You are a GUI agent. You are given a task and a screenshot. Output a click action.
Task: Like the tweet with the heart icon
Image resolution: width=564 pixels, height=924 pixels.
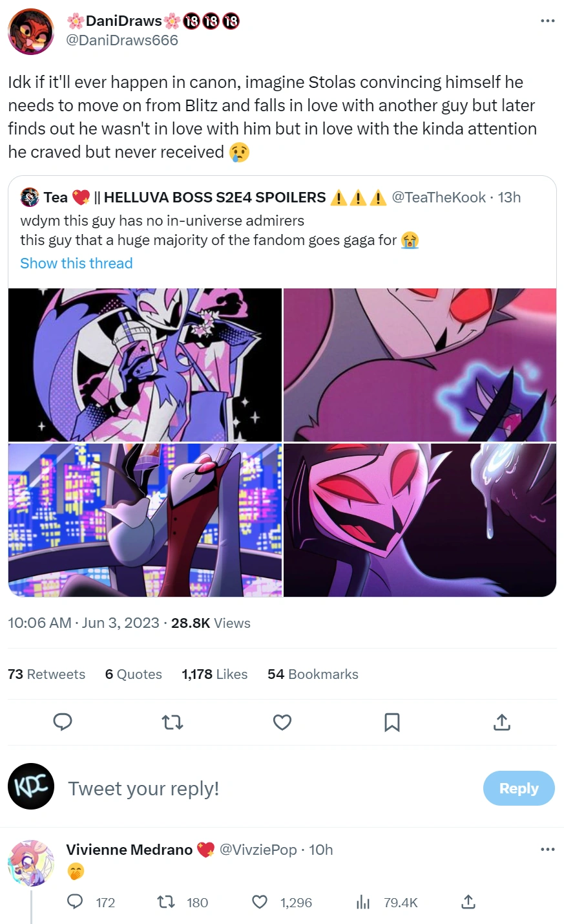coord(282,722)
